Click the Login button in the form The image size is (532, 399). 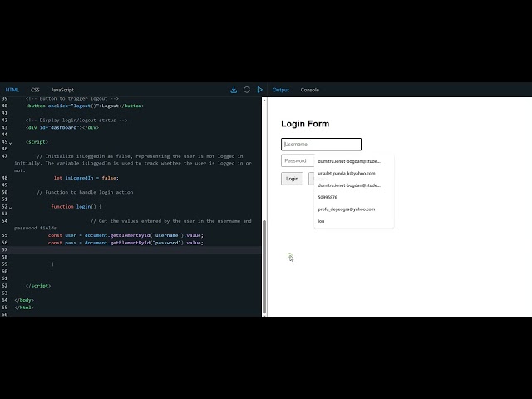pos(292,179)
